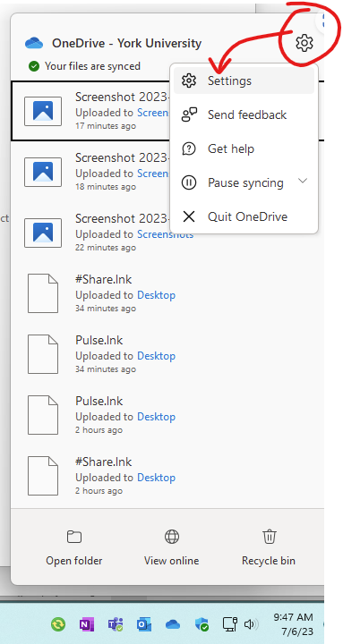Click file icon of Pulse.lnk 34 minutes ago
This screenshot has width=343, height=644.
click(x=43, y=354)
